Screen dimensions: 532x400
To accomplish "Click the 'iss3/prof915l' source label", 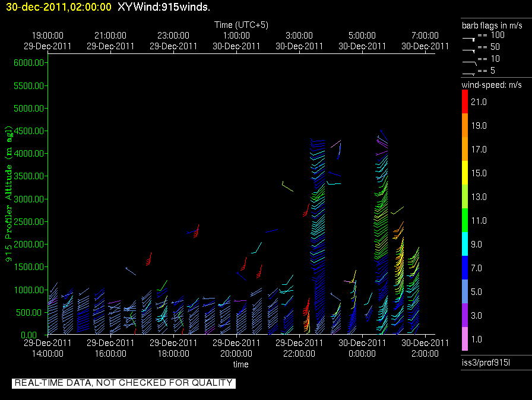I will (x=486, y=363).
